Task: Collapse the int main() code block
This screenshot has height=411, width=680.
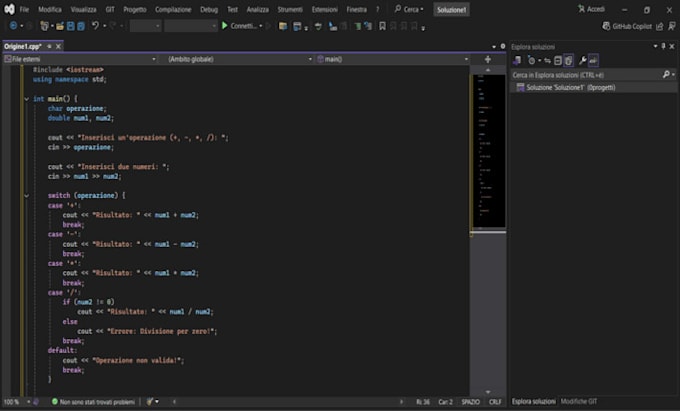Action: (x=26, y=99)
